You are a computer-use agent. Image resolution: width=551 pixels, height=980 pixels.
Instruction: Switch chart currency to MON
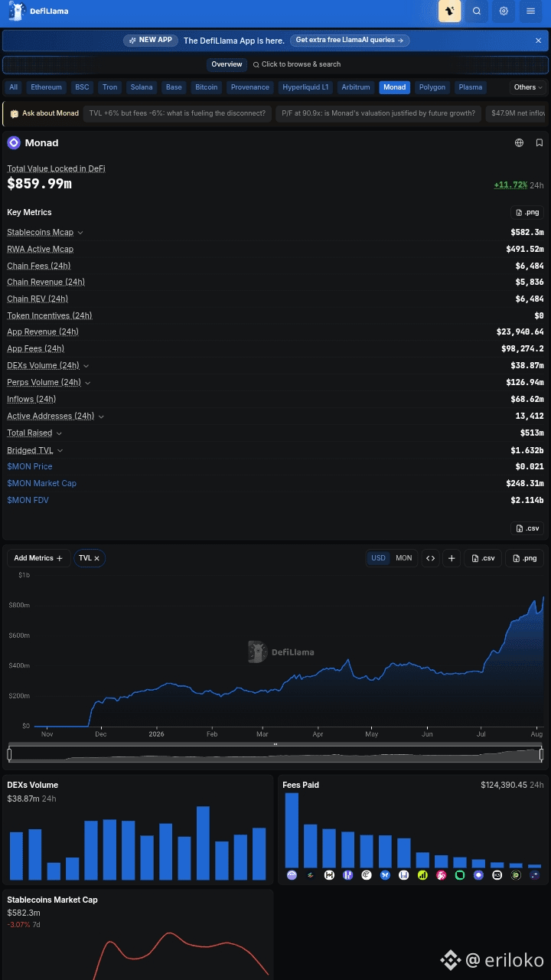coord(403,558)
